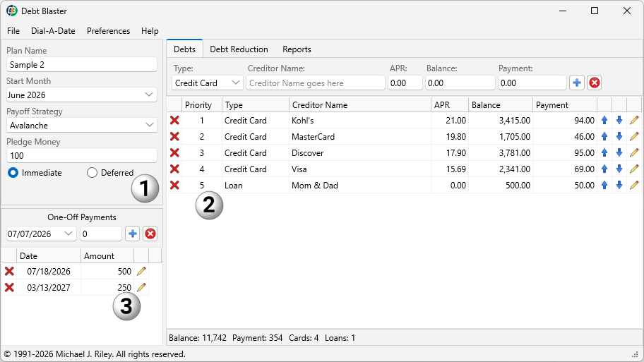Open the Dial-A-Date menu

53,31
